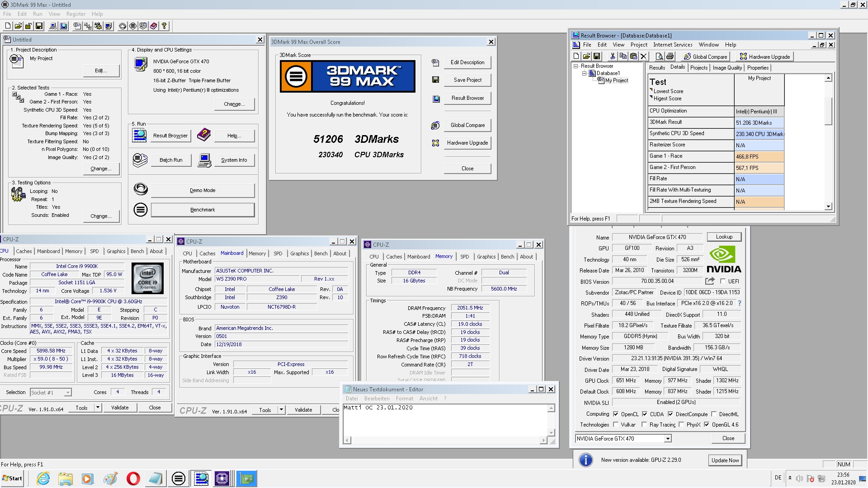Image resolution: width=868 pixels, height=488 pixels.
Task: Click results list scroll-up arrow in Result Browser
Action: click(x=828, y=78)
